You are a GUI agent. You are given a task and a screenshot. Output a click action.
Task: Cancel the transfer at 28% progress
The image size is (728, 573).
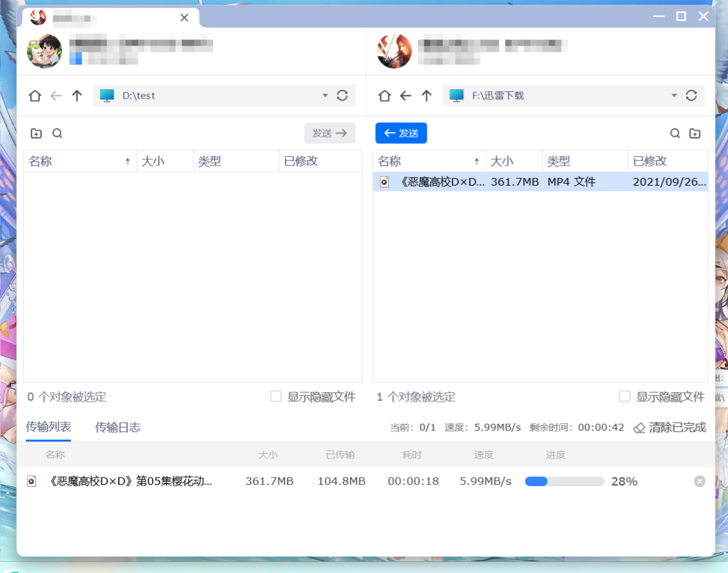700,481
